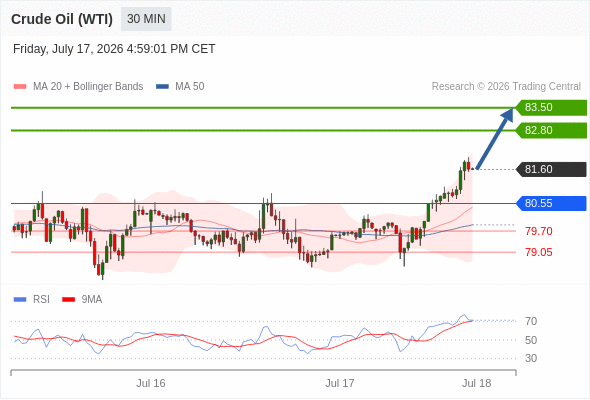Click the Research Trading Central copyright text
Screen dimensions: 590x400
(506, 87)
